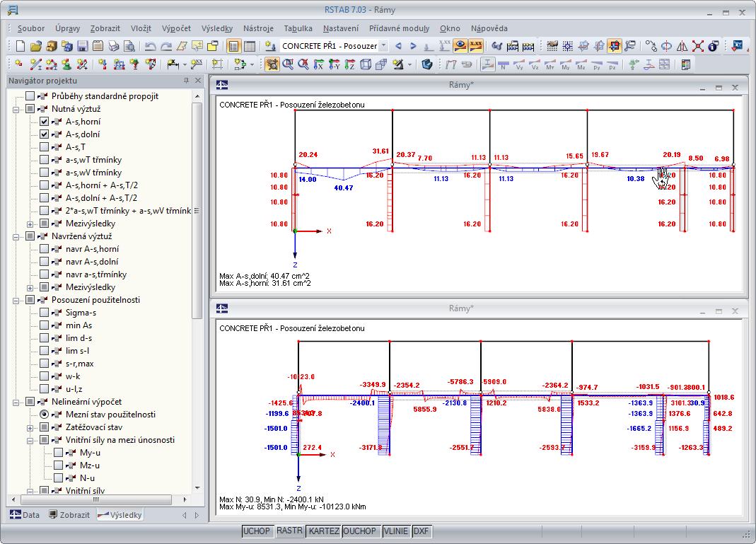756x544 pixels.
Task: Switch to the Zobrazit navigator tab
Action: point(69,515)
